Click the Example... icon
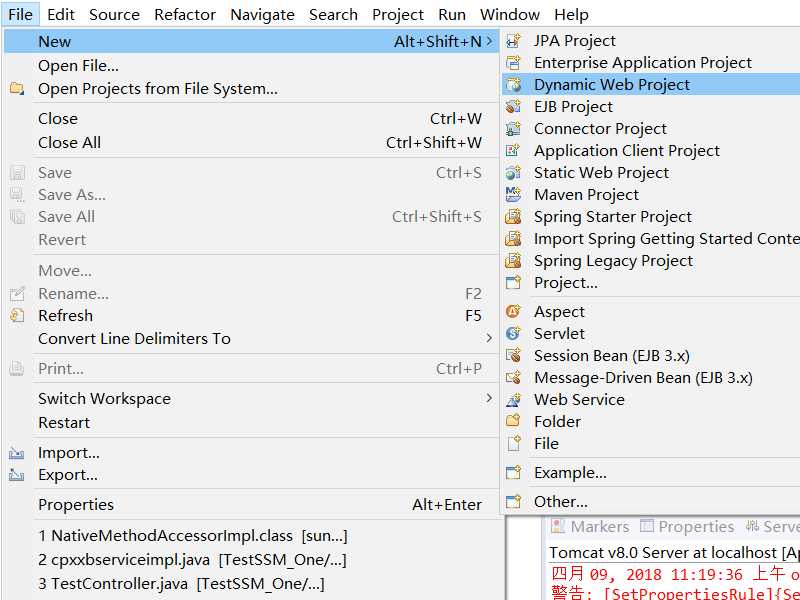 513,473
